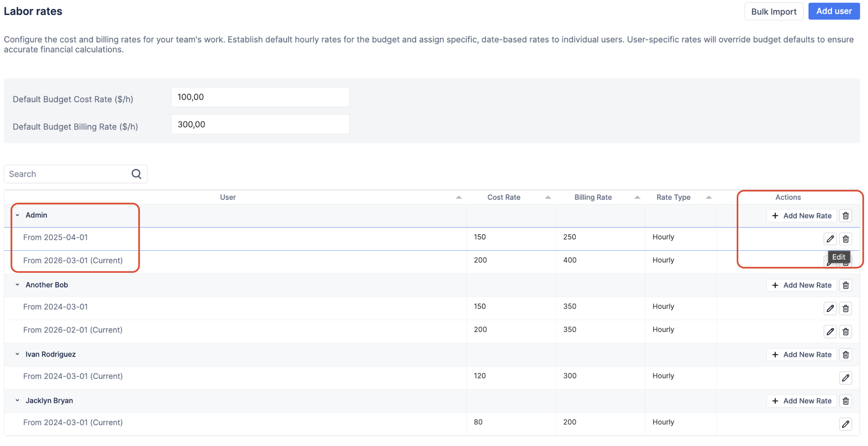The height and width of the screenshot is (446, 868).
Task: Click the search magnifier icon
Action: coord(136,174)
